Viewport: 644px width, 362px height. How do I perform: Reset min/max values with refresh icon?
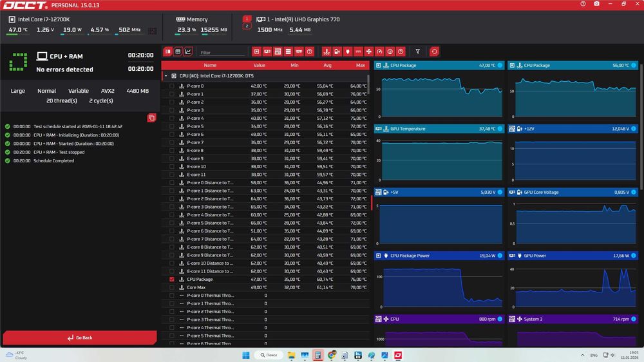click(434, 52)
